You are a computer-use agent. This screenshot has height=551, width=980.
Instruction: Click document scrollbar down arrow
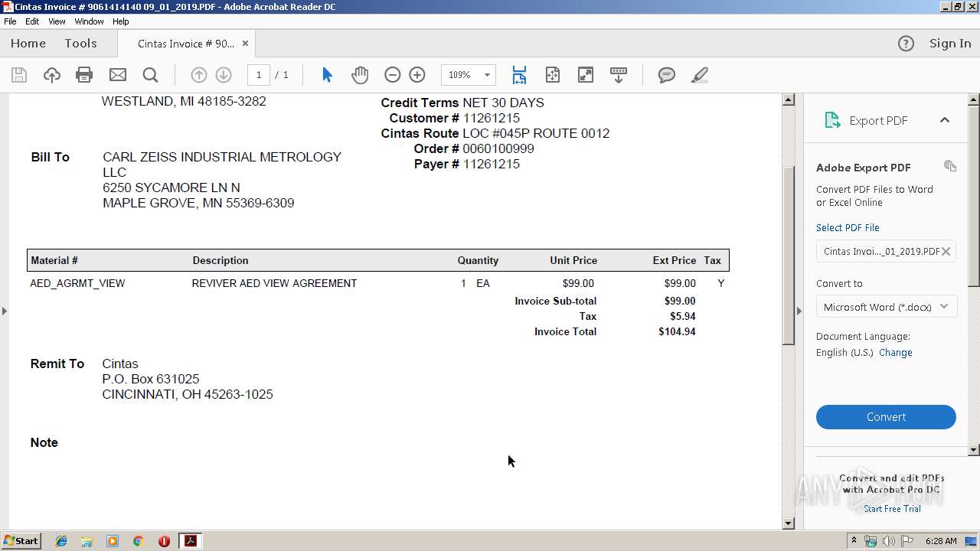click(789, 523)
